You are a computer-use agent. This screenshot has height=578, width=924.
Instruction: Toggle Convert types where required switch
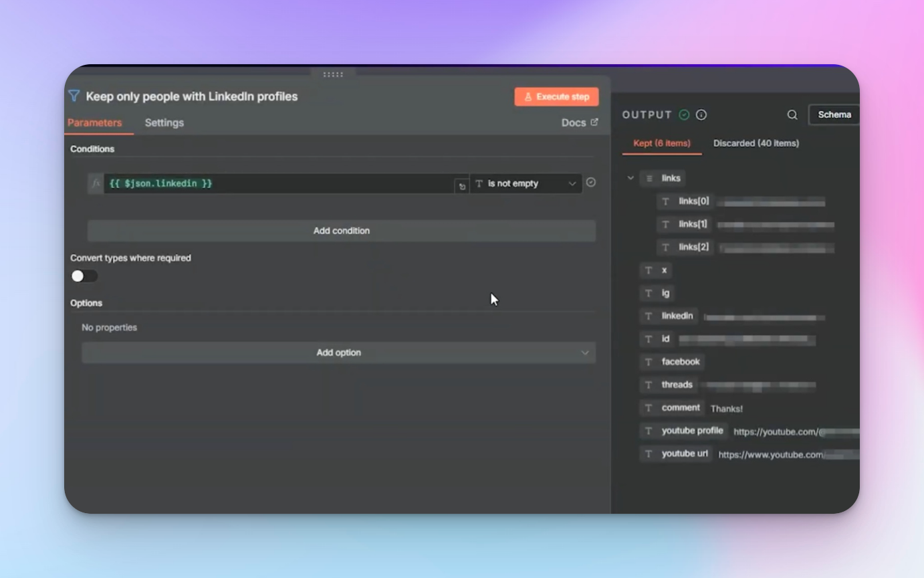tap(84, 276)
